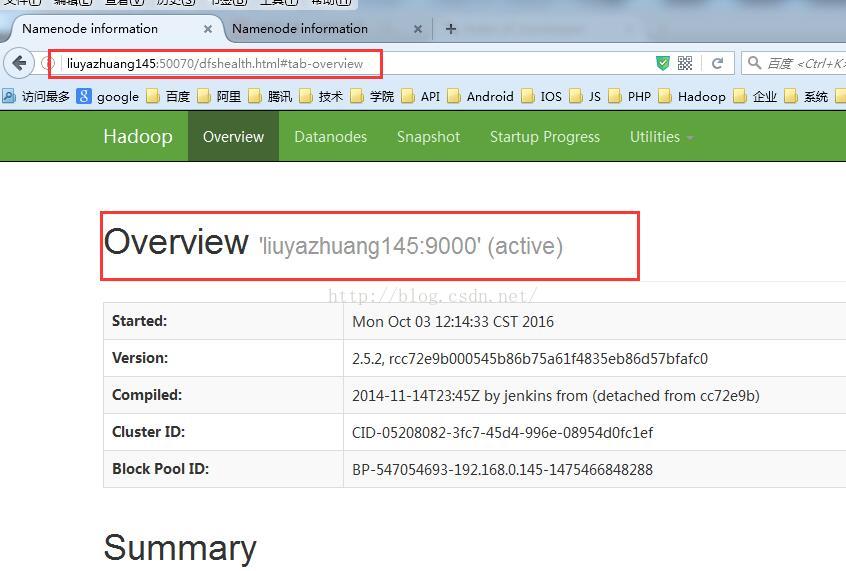
Task: Open the 阿里 bookmark folder
Action: click(x=220, y=97)
